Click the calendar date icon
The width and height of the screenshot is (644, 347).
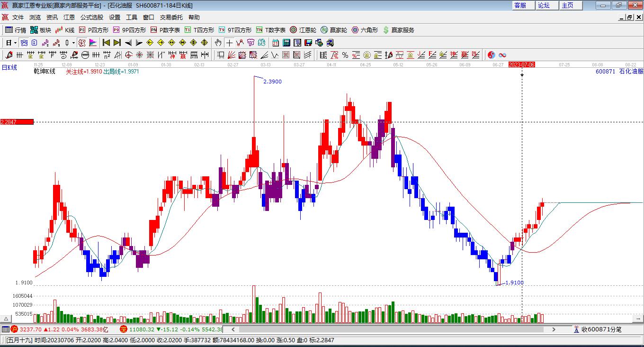tap(276, 43)
